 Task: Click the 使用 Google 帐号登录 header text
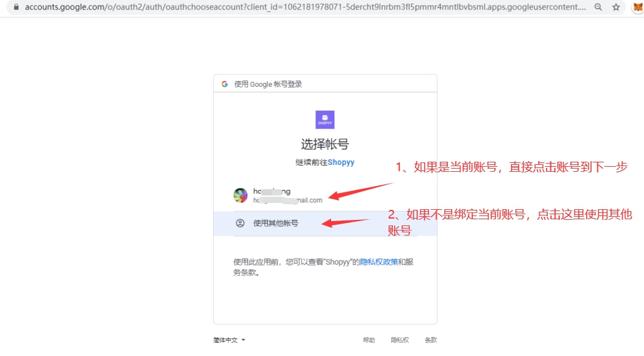click(x=268, y=84)
